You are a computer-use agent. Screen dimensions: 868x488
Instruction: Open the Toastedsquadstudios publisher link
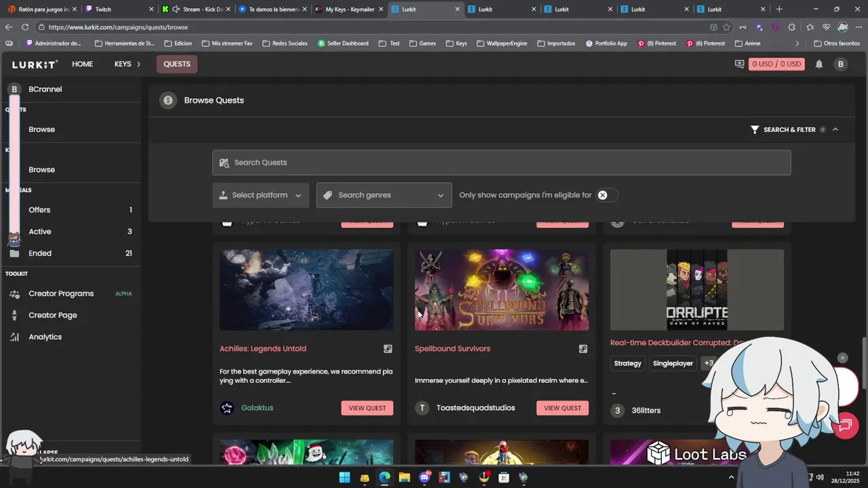coord(475,408)
